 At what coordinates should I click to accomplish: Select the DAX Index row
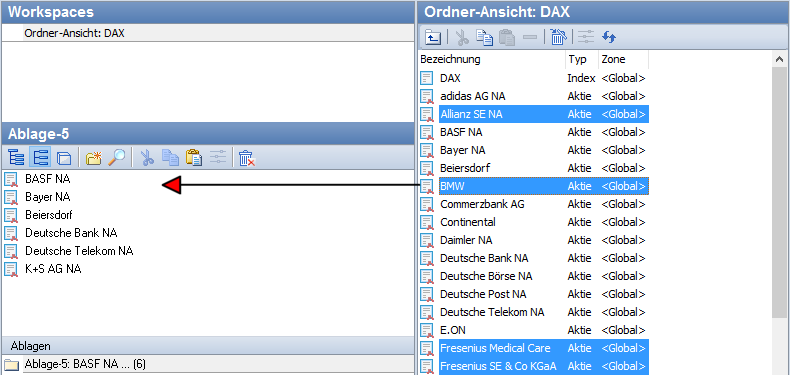[x=534, y=78]
